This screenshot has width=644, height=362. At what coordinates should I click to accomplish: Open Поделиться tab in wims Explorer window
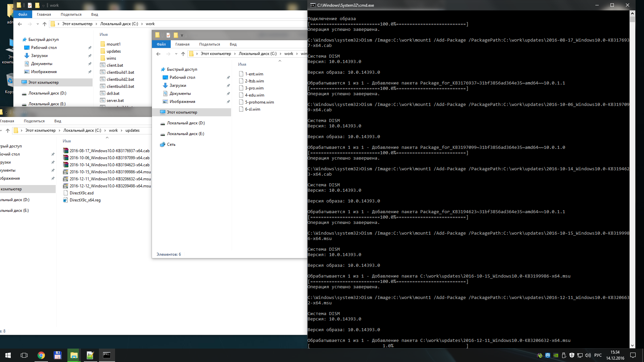(x=210, y=44)
